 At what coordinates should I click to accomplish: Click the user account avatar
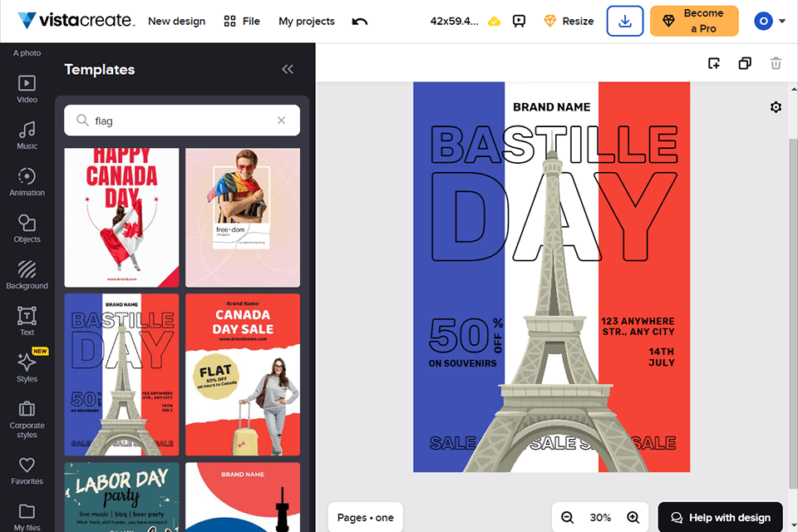763,21
